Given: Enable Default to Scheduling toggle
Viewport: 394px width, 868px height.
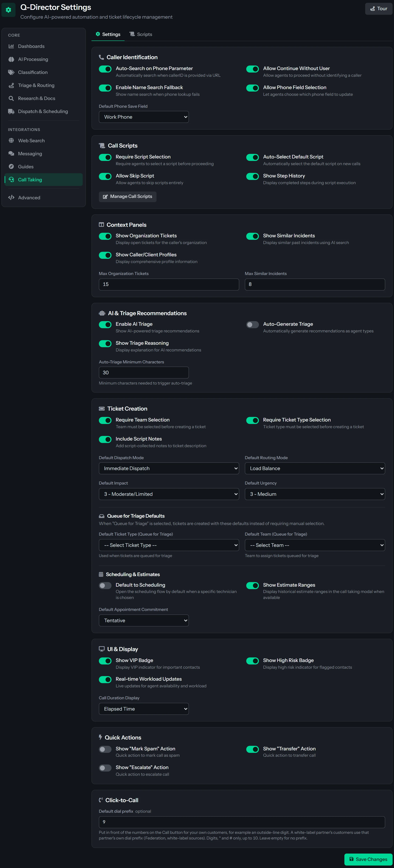Looking at the screenshot, I should coord(105,585).
